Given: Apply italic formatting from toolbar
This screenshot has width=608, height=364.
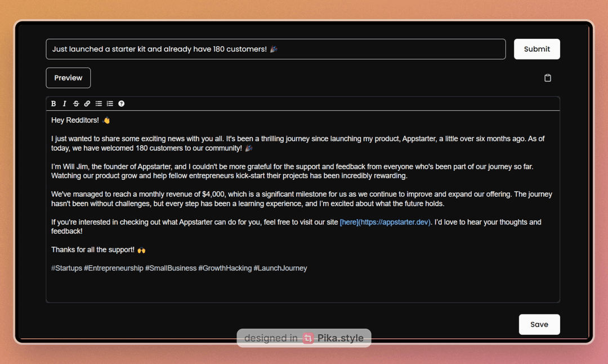Looking at the screenshot, I should pyautogui.click(x=64, y=104).
